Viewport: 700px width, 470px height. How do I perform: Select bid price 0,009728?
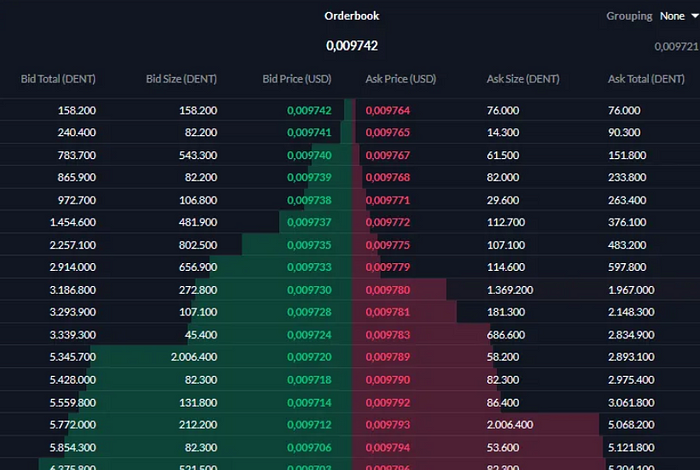[309, 312]
